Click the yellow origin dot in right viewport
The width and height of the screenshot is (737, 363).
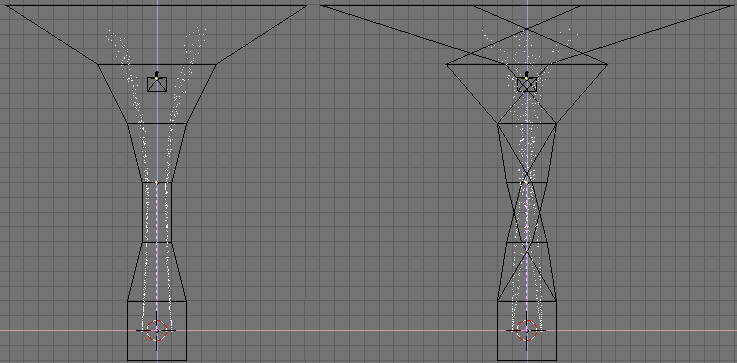(x=526, y=182)
